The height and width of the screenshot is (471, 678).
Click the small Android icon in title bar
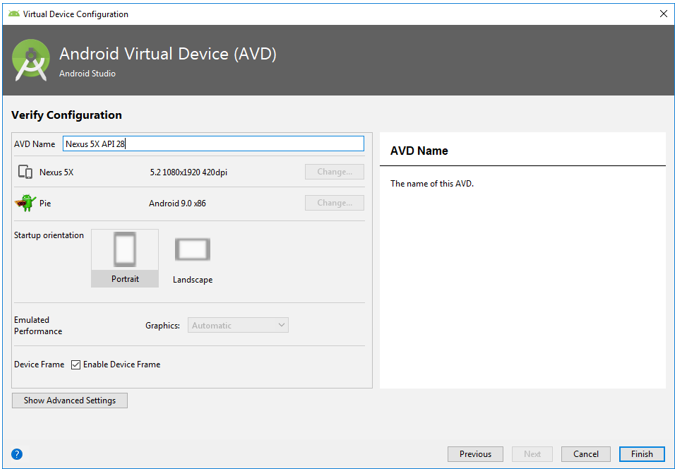[x=13, y=14]
